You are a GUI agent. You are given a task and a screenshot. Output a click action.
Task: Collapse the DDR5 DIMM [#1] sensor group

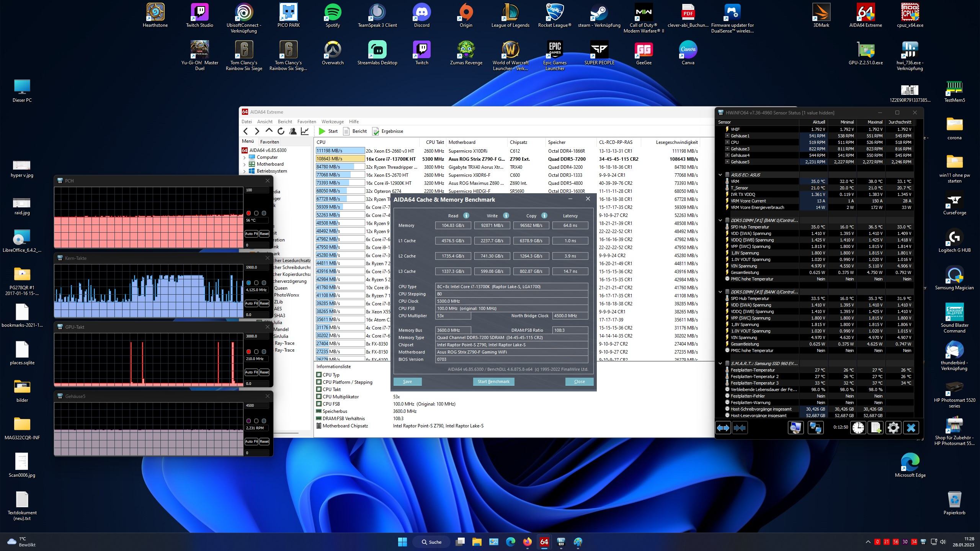point(720,220)
